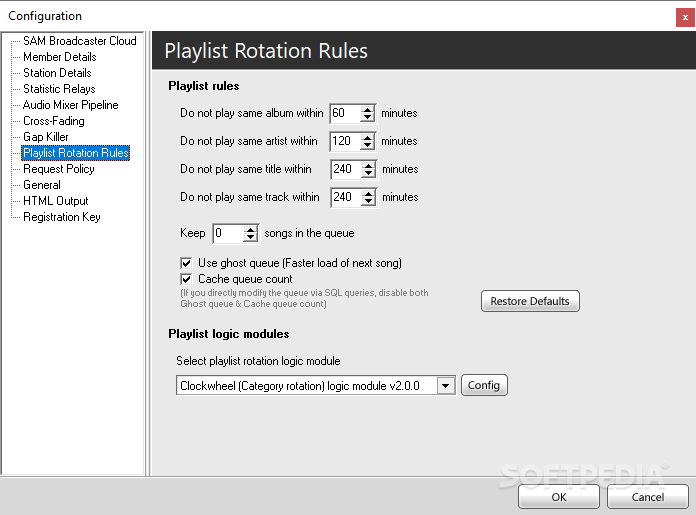The width and height of the screenshot is (696, 515).
Task: Increase same title minutes value
Action: click(x=368, y=166)
